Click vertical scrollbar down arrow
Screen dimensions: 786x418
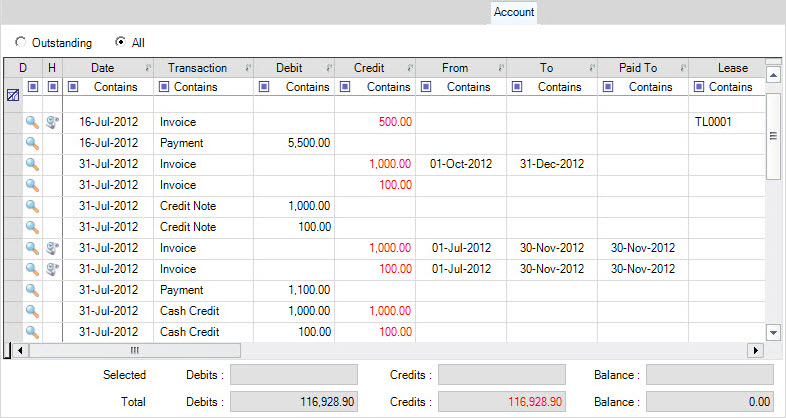(773, 332)
